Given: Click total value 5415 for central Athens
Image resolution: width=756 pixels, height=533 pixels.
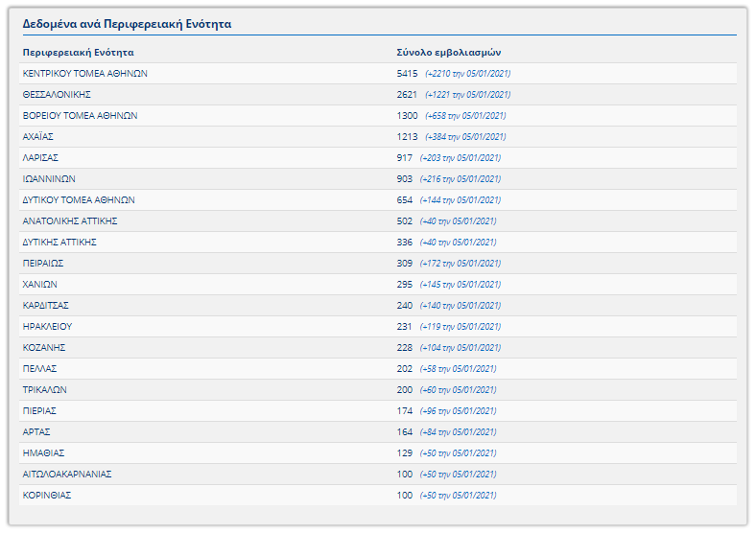Looking at the screenshot, I should pyautogui.click(x=407, y=73).
